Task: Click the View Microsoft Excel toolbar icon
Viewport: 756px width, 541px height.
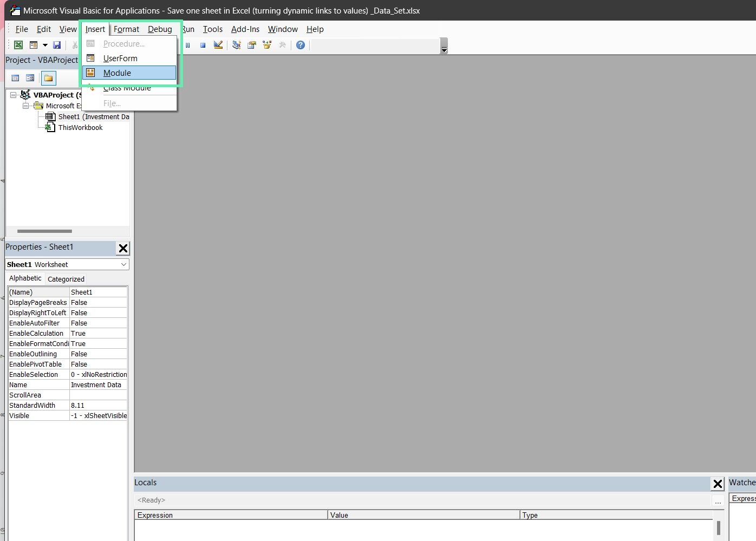Action: click(x=18, y=45)
